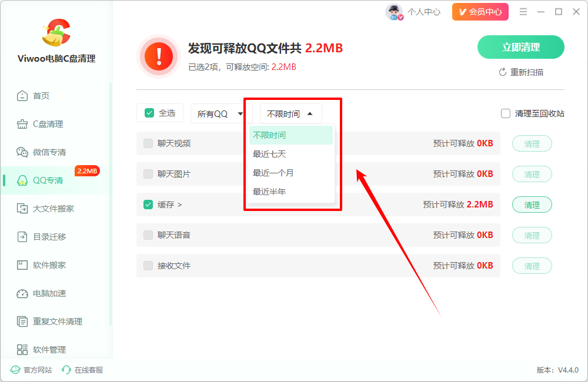Open 会员中心 button

(480, 12)
